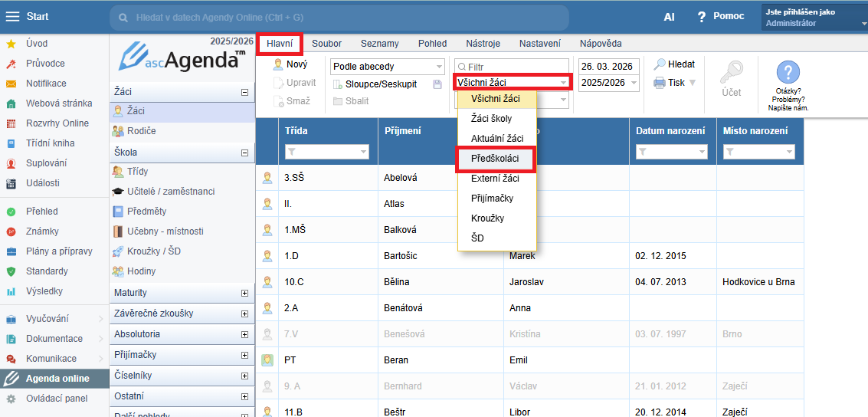Expand the Maturity section
Screen dimensions: 868x417
tap(244, 293)
